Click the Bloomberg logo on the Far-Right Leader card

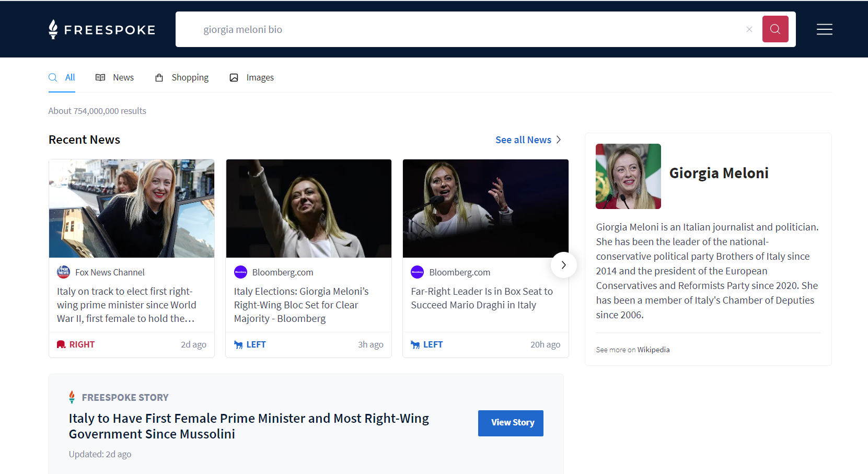[x=417, y=272]
